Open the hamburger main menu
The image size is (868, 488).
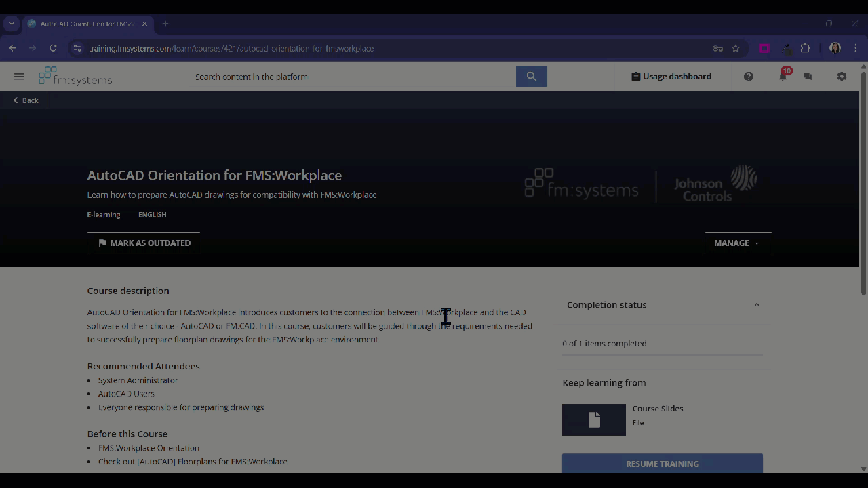tap(19, 77)
